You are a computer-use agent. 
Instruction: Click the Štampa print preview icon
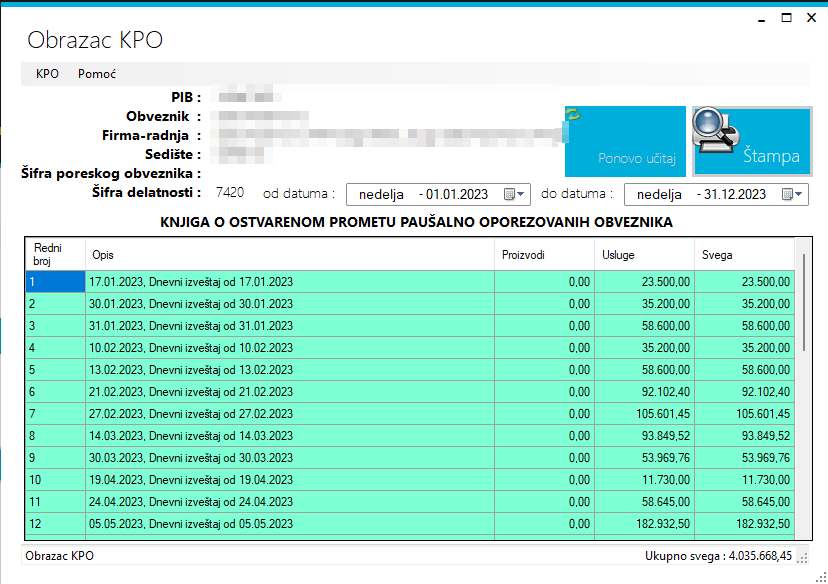pos(716,130)
